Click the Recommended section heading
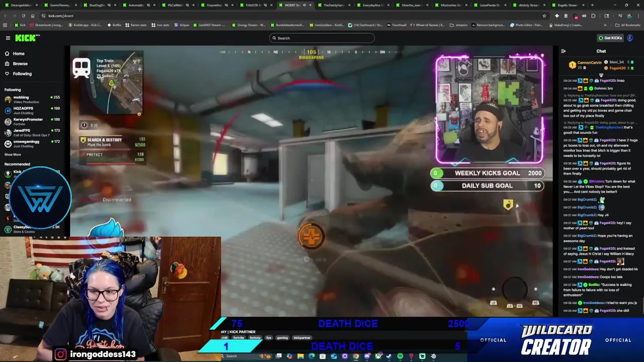Screen dimensions: 644x362 pyautogui.click(x=17, y=164)
